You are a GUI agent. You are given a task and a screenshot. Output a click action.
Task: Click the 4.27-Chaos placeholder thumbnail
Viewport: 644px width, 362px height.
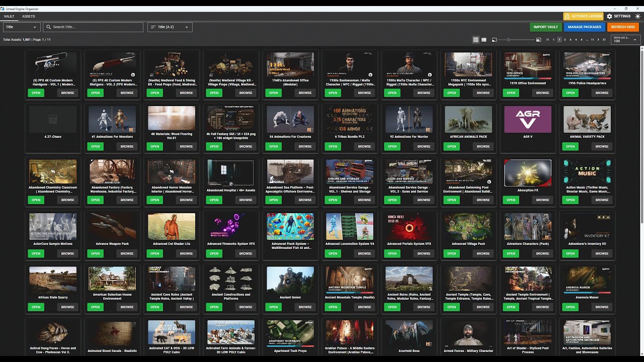(x=53, y=119)
